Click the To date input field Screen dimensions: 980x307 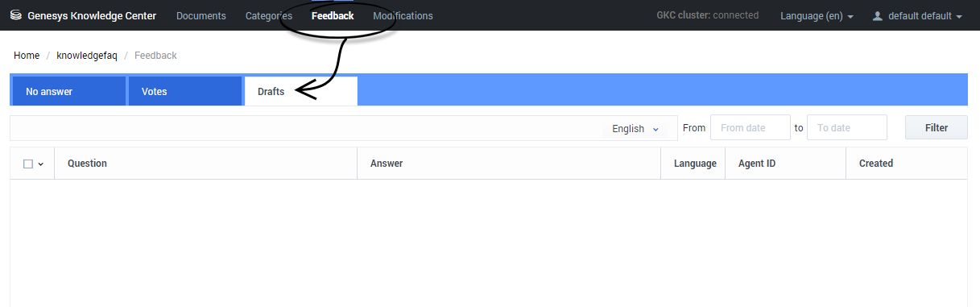click(847, 127)
